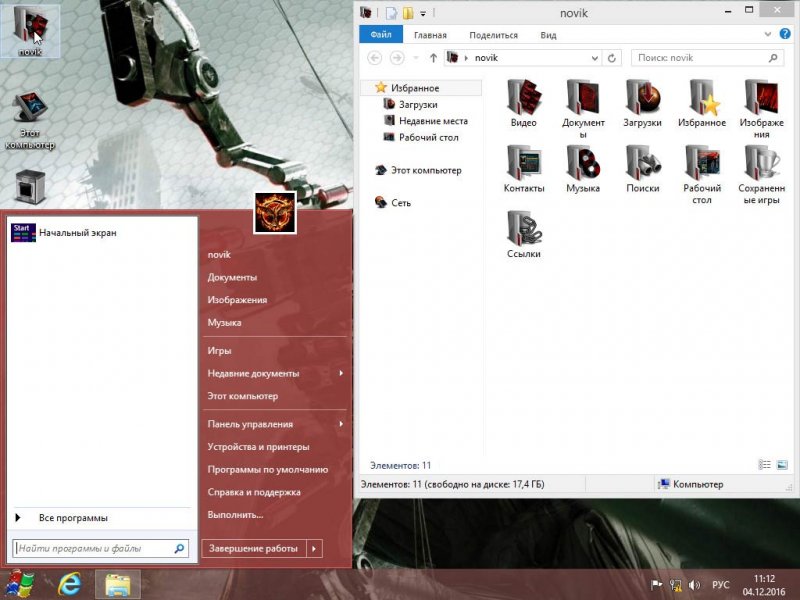Open volume control in system tray

[694, 585]
